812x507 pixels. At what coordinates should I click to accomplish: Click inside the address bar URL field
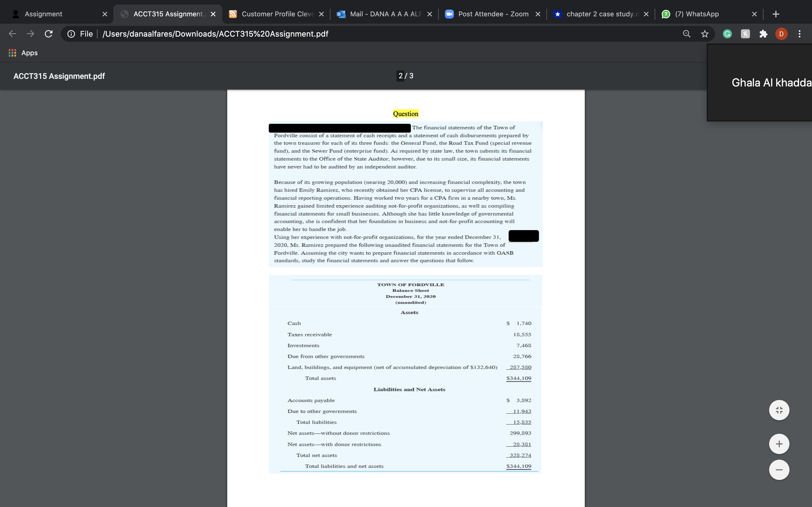215,34
